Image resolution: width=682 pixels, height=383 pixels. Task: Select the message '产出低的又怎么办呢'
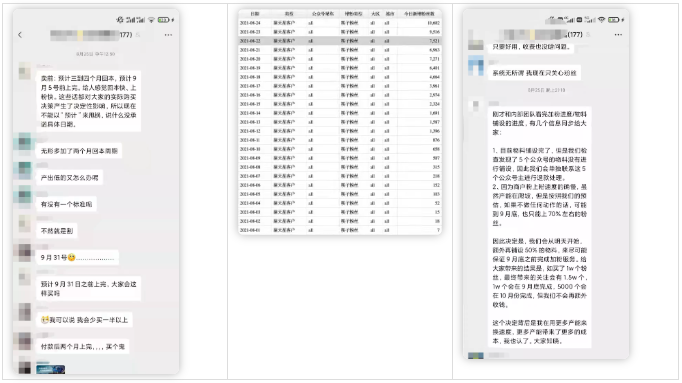pyautogui.click(x=70, y=177)
